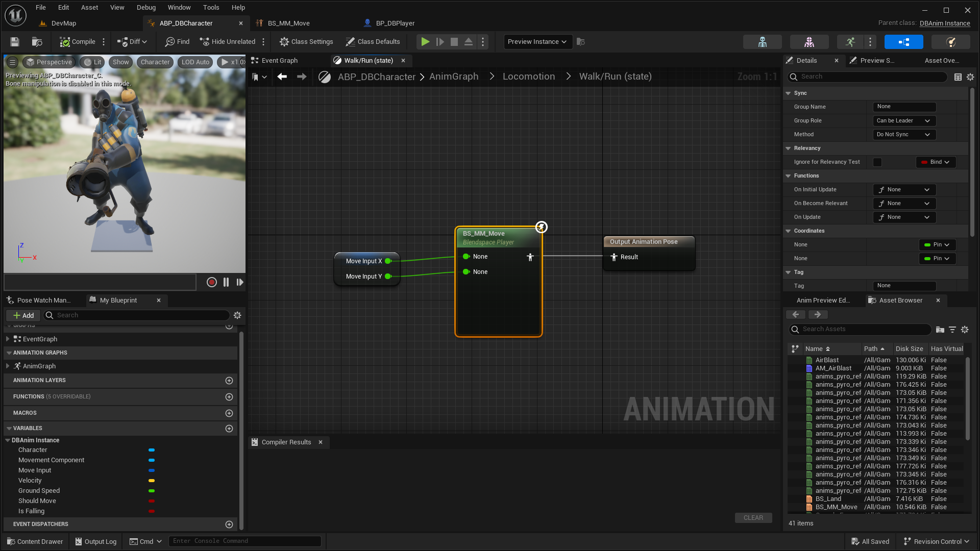The height and width of the screenshot is (551, 980).
Task: Toggle Hide Unrelated nodes
Action: point(228,42)
